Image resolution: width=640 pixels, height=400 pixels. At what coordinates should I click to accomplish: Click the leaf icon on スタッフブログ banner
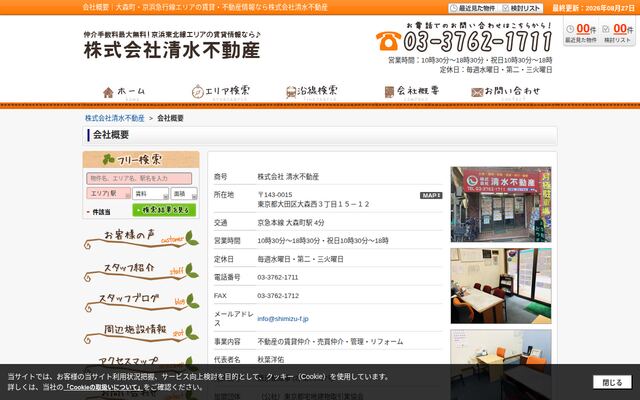point(192,301)
